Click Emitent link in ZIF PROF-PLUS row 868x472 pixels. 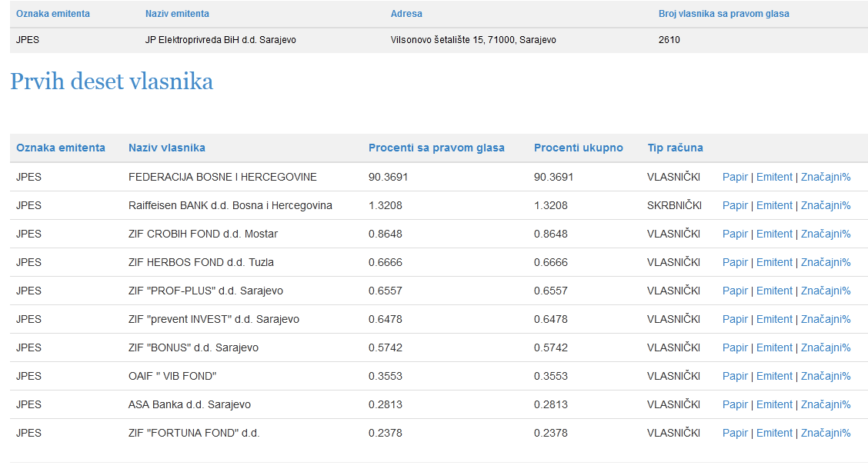click(x=774, y=291)
